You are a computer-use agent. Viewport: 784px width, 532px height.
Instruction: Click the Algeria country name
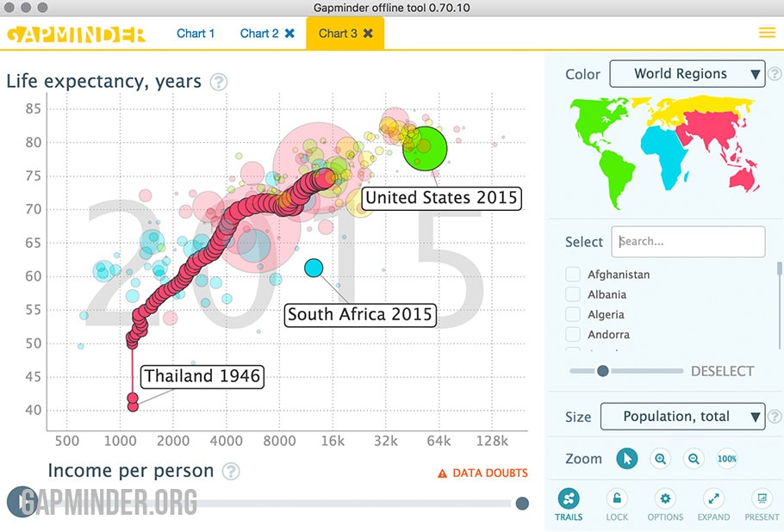point(606,315)
